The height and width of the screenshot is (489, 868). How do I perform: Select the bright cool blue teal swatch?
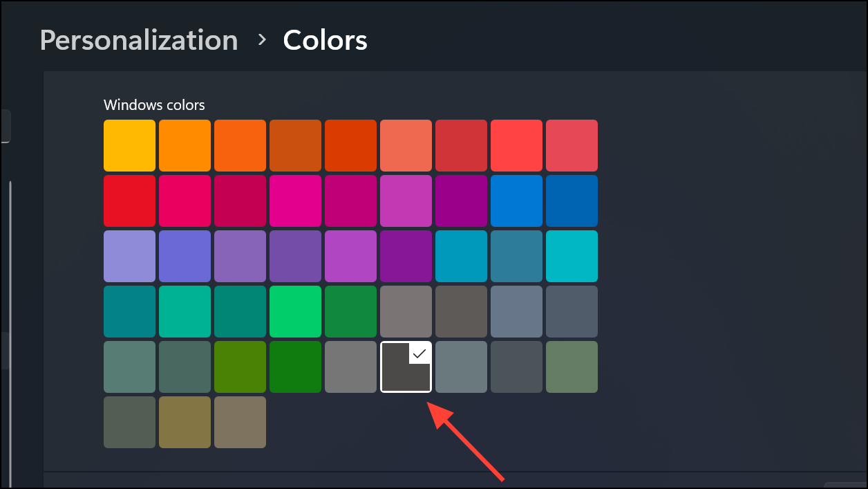pos(461,256)
